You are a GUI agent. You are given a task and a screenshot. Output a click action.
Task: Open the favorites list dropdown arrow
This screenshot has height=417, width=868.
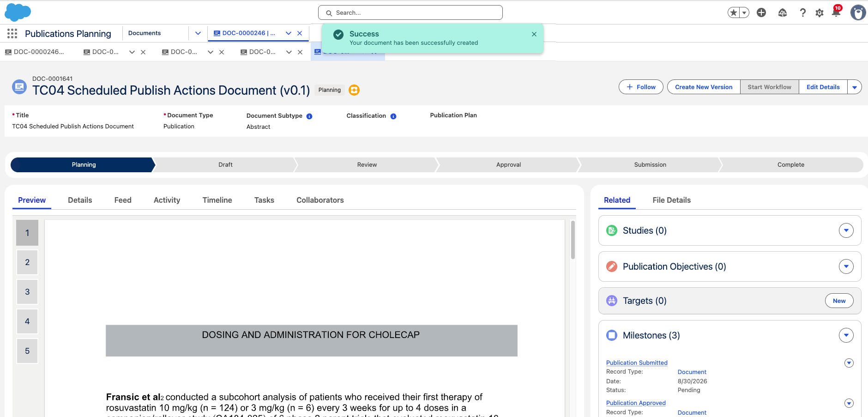(744, 12)
